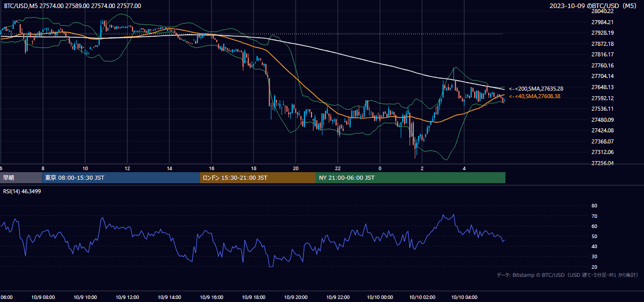Click the 10/9 12:00 time axis label
This screenshot has height=302, width=644.
[x=127, y=297]
